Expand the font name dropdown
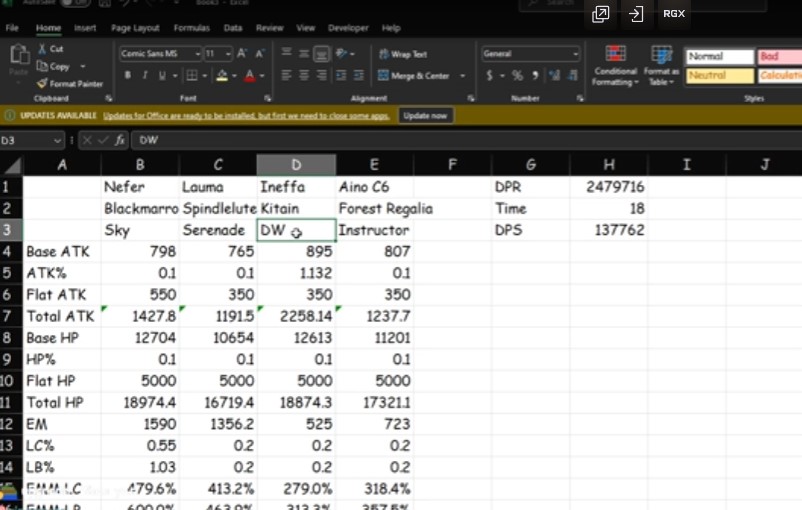802x510 pixels. [x=197, y=54]
